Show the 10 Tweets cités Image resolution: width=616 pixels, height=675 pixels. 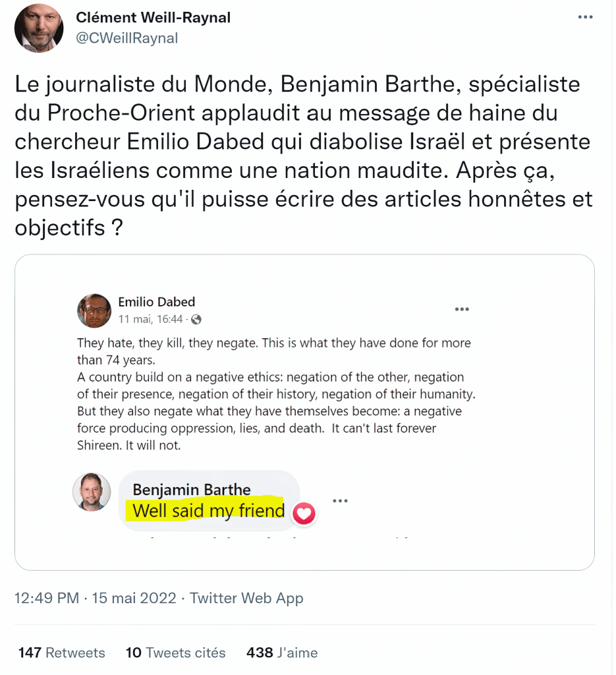click(176, 653)
